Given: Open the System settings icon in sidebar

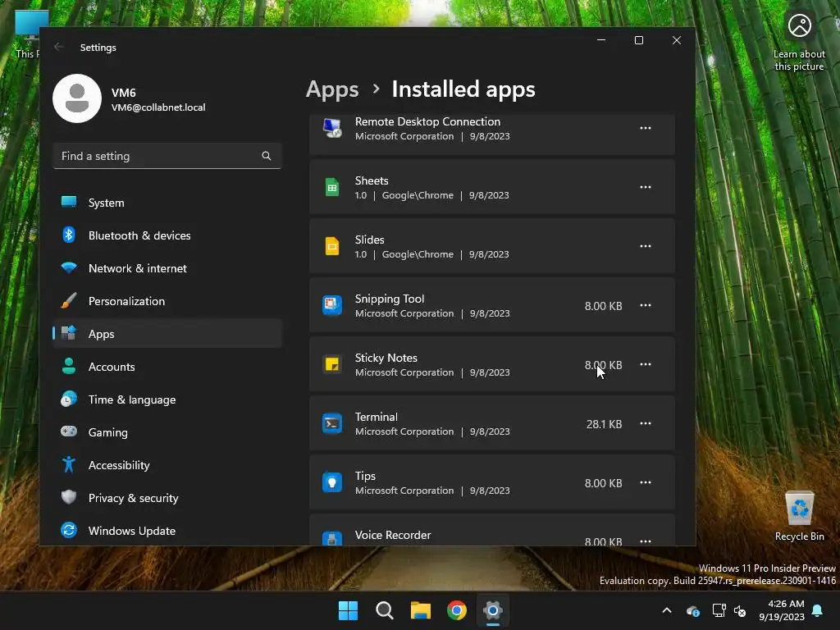Looking at the screenshot, I should click(69, 202).
